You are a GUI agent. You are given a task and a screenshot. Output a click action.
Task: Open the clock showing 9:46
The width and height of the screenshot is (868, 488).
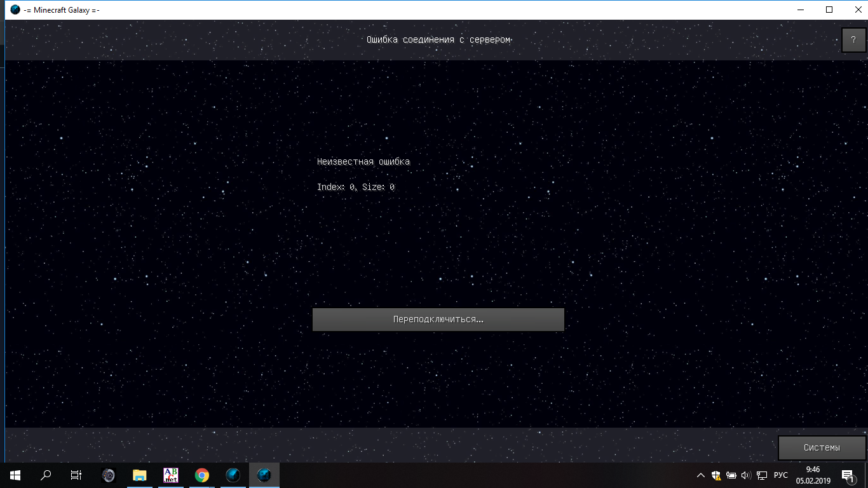pos(813,475)
